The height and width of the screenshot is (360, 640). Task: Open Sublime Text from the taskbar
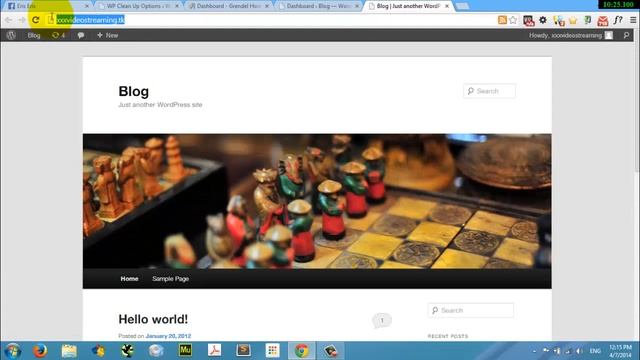(244, 350)
